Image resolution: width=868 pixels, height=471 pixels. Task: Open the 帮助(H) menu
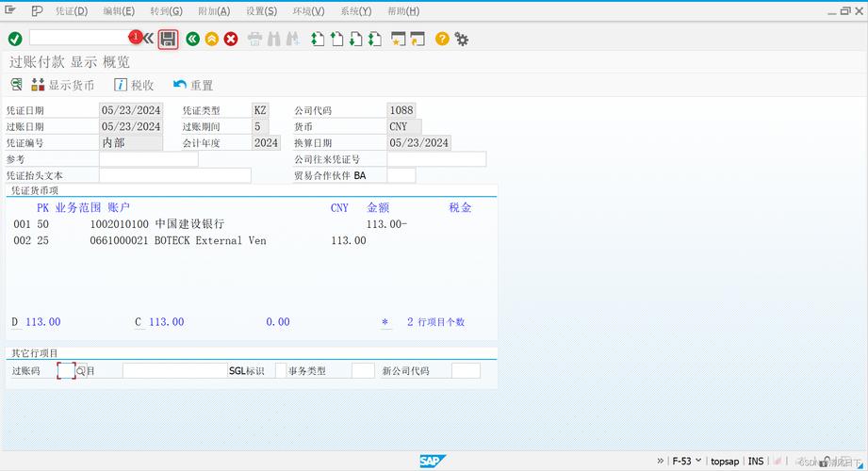point(403,11)
